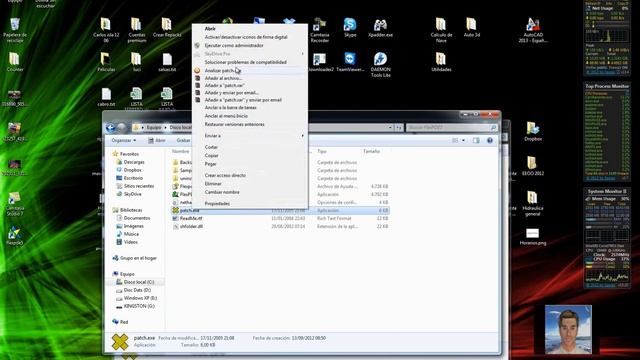Select Grupo en el hogar
Viewport: 640px width, 360px height.
[x=138, y=258]
